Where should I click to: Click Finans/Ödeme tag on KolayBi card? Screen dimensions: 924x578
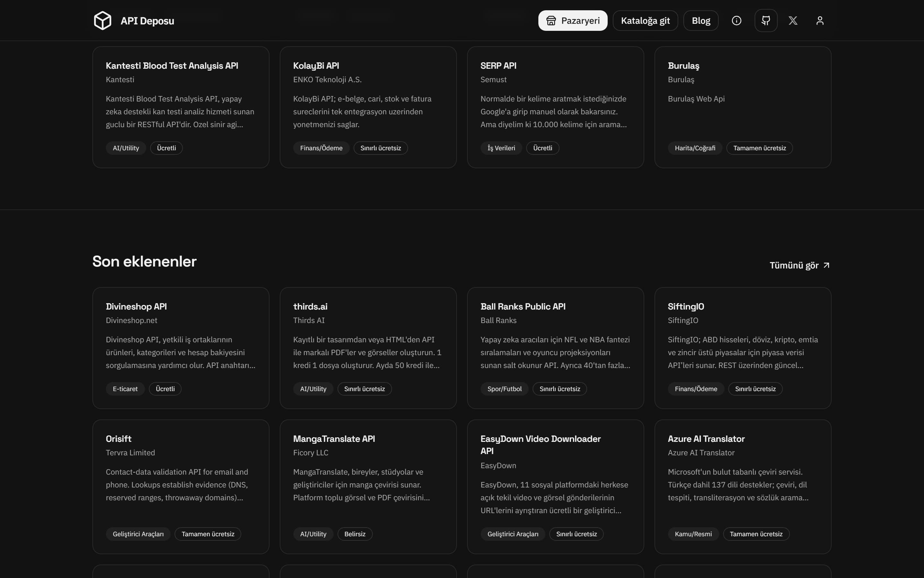(x=321, y=148)
